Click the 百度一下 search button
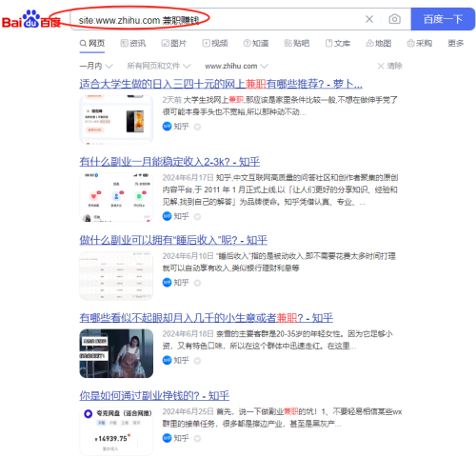476x457 pixels. [443, 19]
